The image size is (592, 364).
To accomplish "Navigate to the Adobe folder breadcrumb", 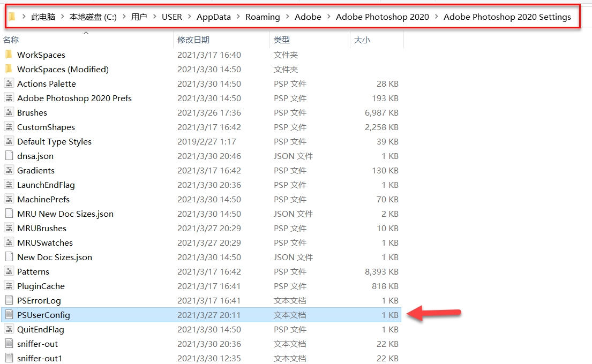I will coord(308,17).
